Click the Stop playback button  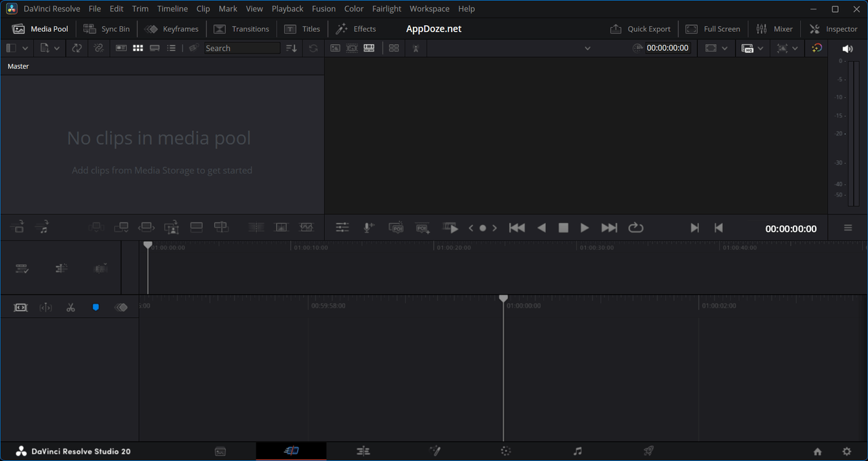pyautogui.click(x=563, y=228)
